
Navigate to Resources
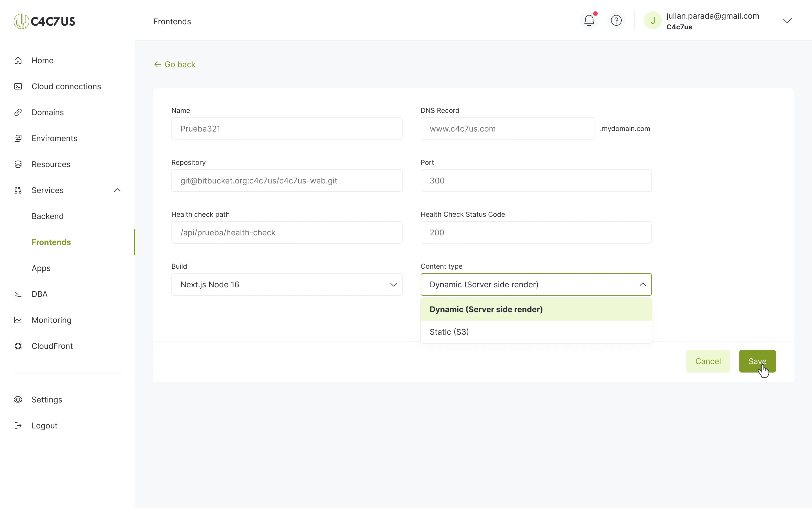pos(51,164)
